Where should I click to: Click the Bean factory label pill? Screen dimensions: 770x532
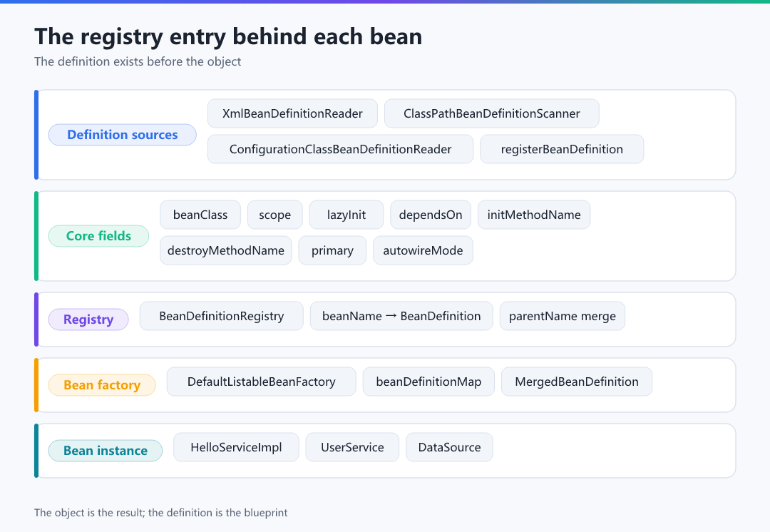(102, 385)
